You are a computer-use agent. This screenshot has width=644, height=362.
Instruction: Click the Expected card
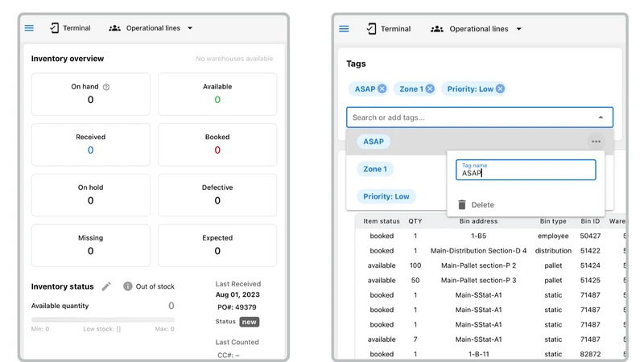tap(217, 245)
